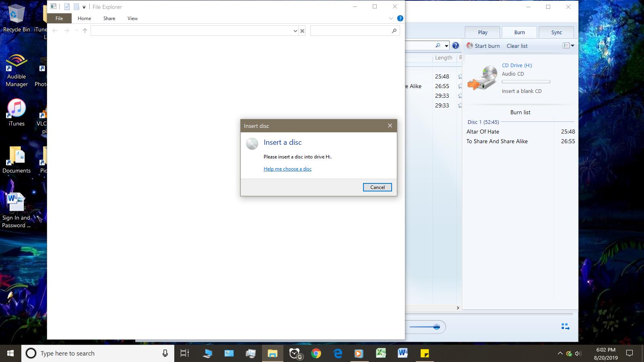Select the Documents desktop shortcut

tap(17, 160)
